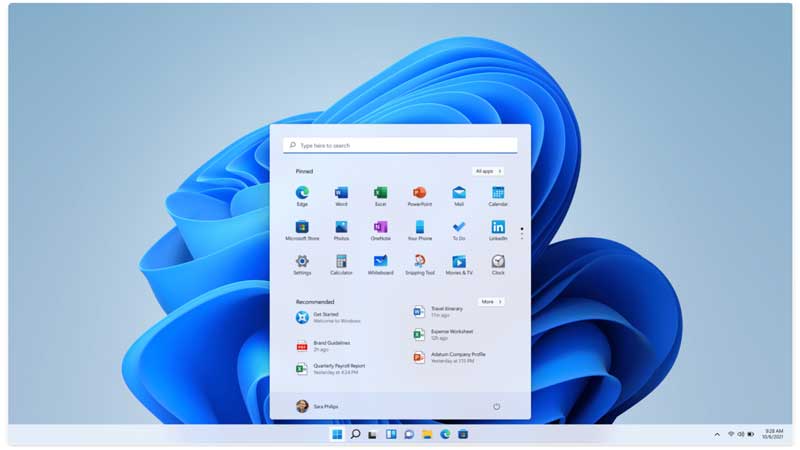Open OneNote from the Start menu

pyautogui.click(x=381, y=230)
